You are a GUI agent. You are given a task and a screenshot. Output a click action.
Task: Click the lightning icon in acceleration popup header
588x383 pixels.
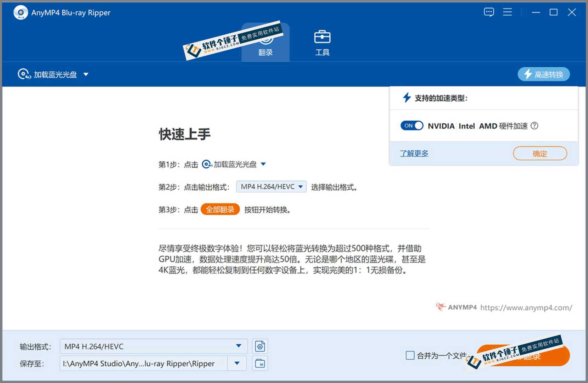click(407, 98)
